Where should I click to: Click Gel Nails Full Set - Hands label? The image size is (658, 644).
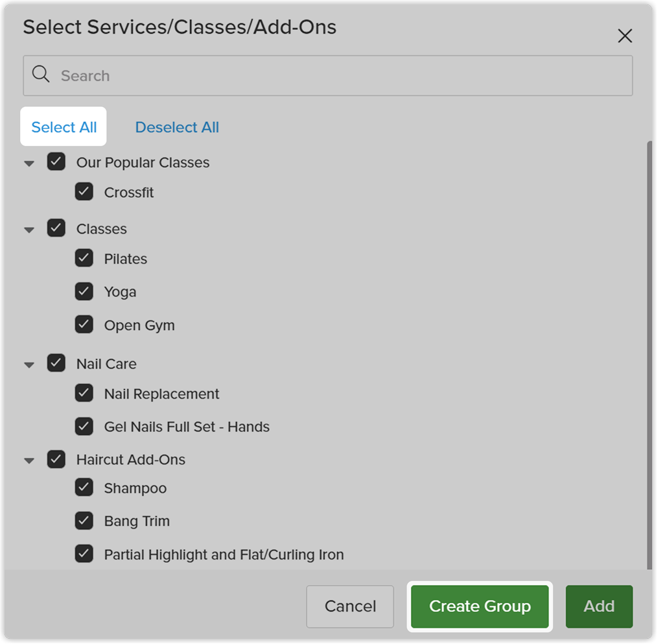pyautogui.click(x=187, y=427)
